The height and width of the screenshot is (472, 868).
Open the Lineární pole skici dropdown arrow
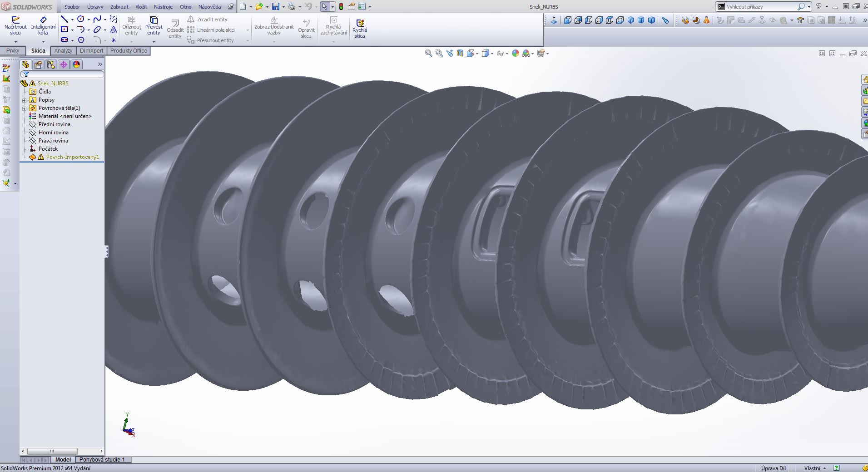(x=248, y=30)
